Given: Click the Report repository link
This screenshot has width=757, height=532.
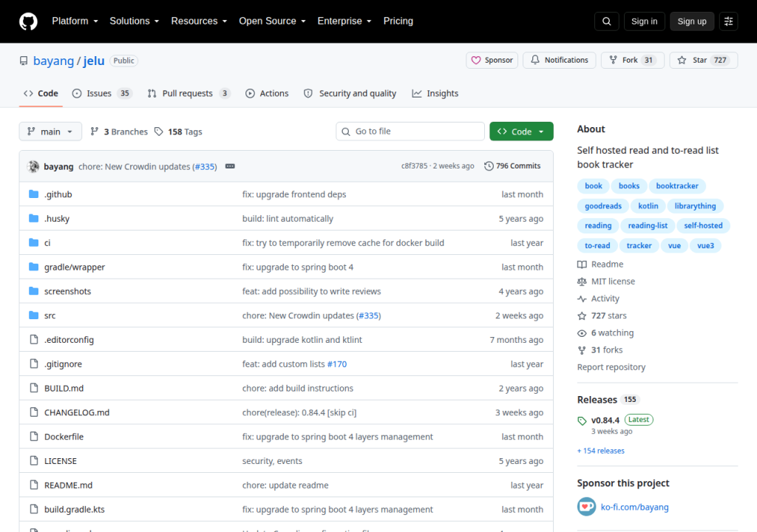Looking at the screenshot, I should point(611,367).
